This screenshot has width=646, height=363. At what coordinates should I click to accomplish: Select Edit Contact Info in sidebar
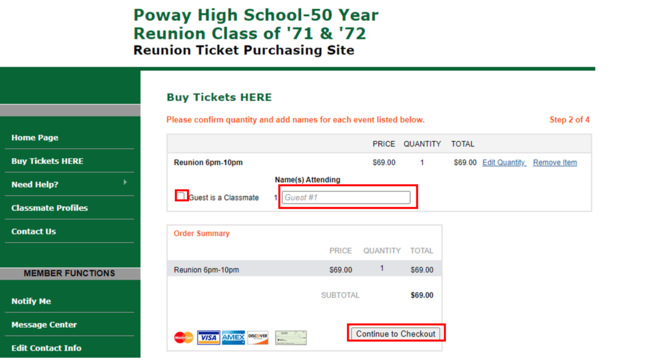coord(46,348)
